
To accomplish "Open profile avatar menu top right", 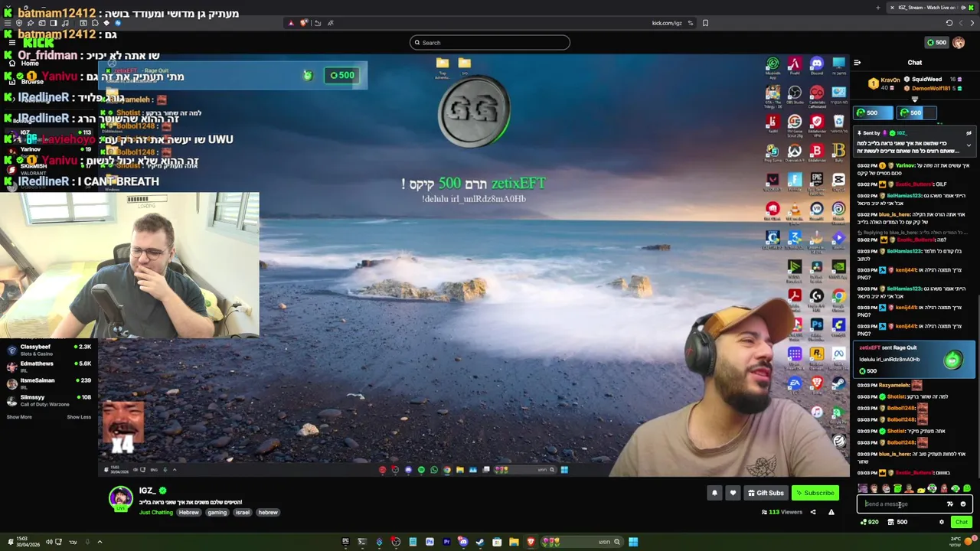I will pyautogui.click(x=959, y=42).
